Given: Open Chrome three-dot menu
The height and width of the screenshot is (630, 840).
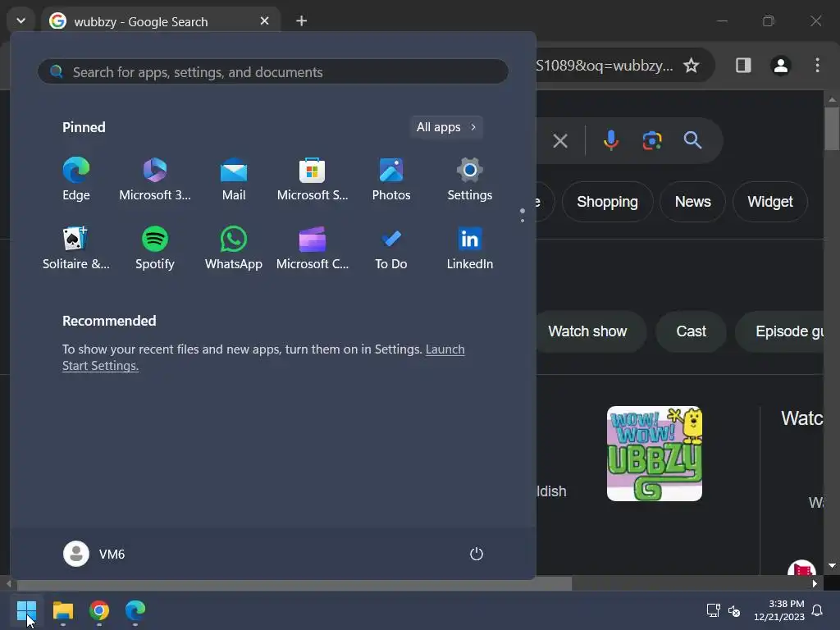Looking at the screenshot, I should click(x=817, y=66).
